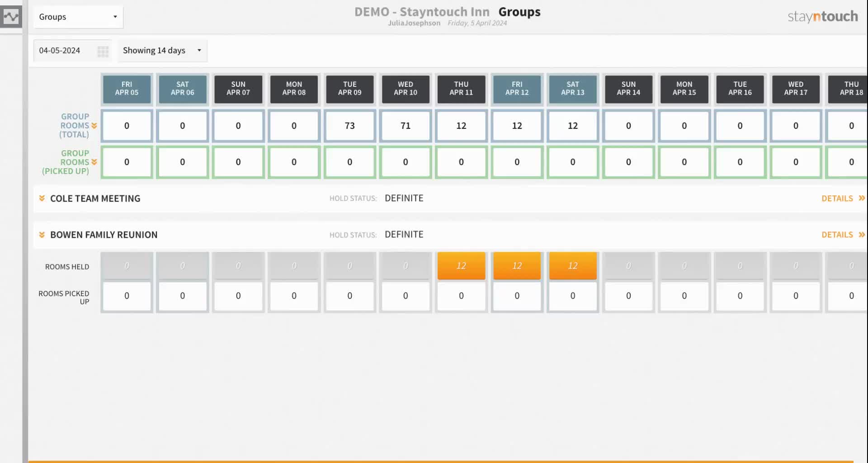This screenshot has width=868, height=463.
Task: Select the WED APR 17 column header
Action: pos(796,89)
